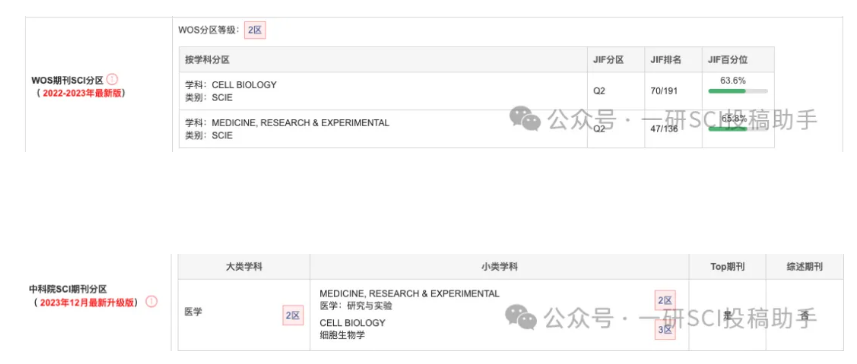Click the info icon beside WOS期刊SCI分区
The height and width of the screenshot is (364, 857).
click(112, 79)
